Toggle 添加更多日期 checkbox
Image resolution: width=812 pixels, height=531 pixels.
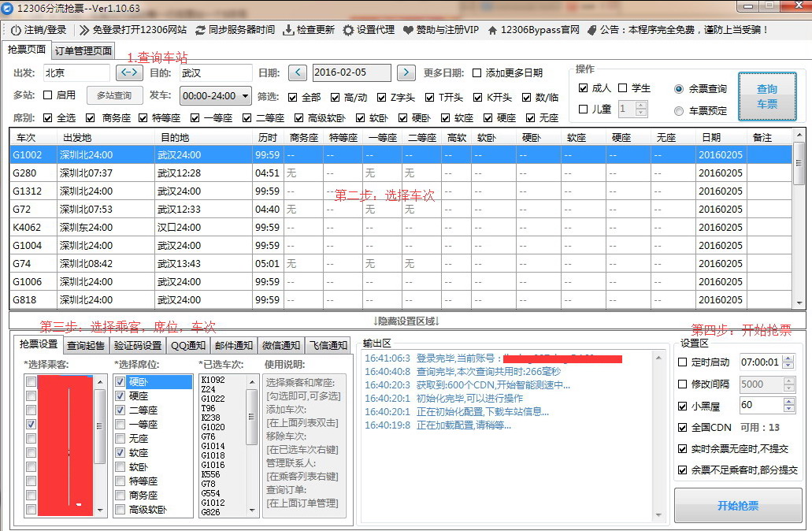click(477, 73)
